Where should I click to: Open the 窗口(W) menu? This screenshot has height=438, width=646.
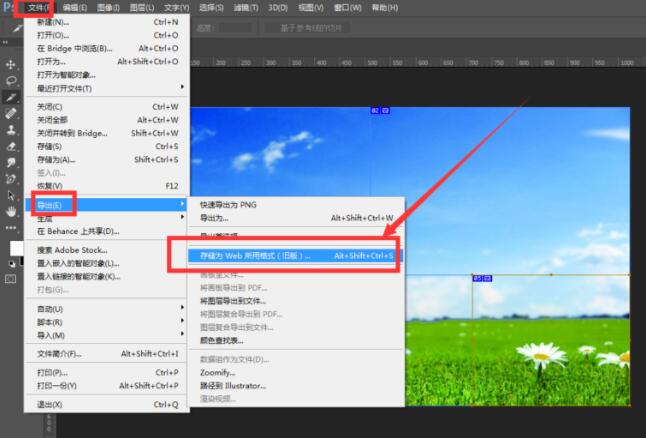pos(347,8)
